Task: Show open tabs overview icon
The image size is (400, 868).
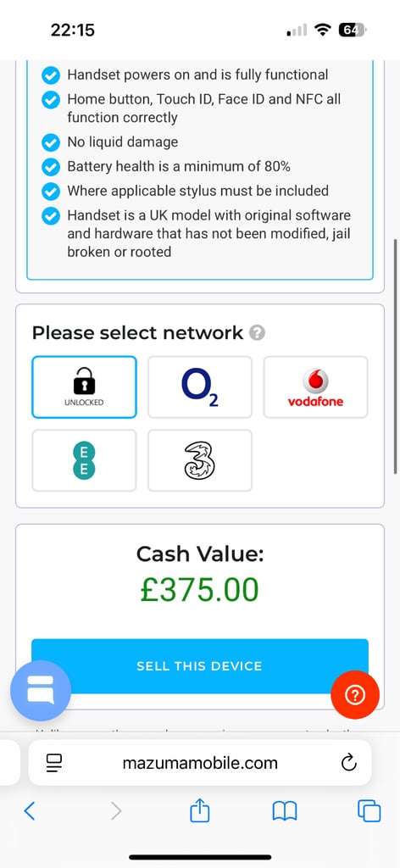Action: (369, 811)
